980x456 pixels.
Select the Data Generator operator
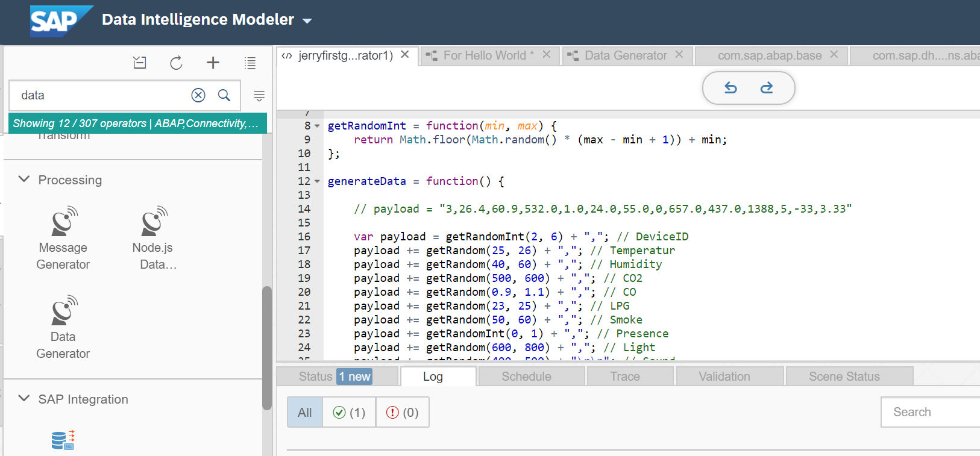[x=63, y=327]
